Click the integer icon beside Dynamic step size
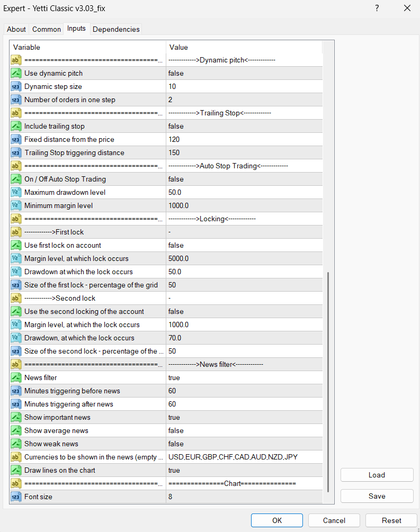 coord(16,86)
